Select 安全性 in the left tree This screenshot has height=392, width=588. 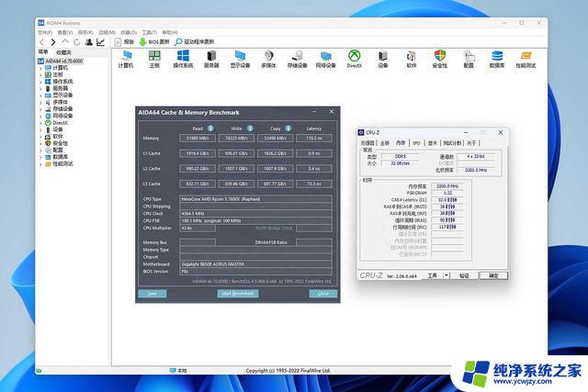click(x=60, y=143)
